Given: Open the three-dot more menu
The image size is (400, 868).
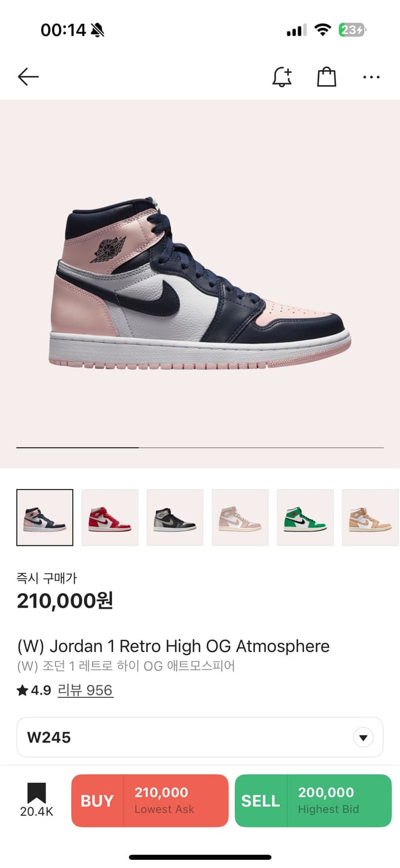Looking at the screenshot, I should pyautogui.click(x=371, y=77).
